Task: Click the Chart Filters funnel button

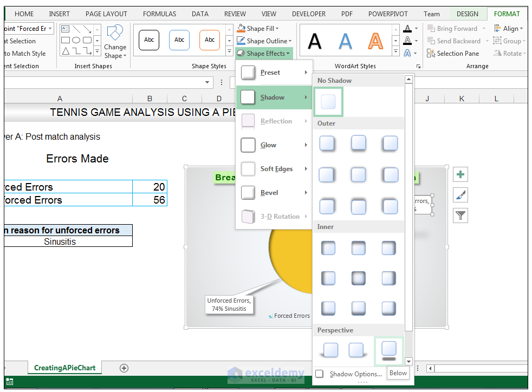Action: pyautogui.click(x=460, y=215)
